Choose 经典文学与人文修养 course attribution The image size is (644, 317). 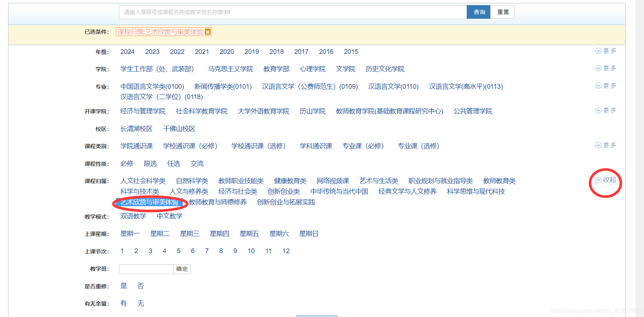pyautogui.click(x=407, y=192)
